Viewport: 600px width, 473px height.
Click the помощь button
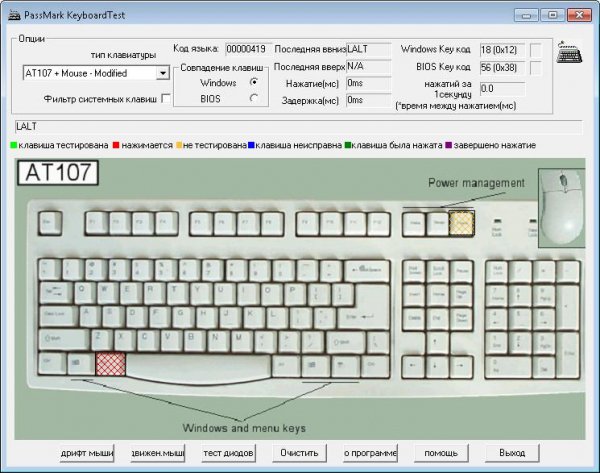click(441, 453)
